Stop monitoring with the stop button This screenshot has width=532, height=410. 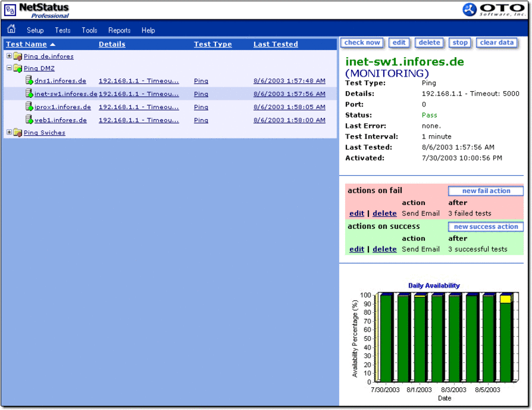(x=460, y=43)
